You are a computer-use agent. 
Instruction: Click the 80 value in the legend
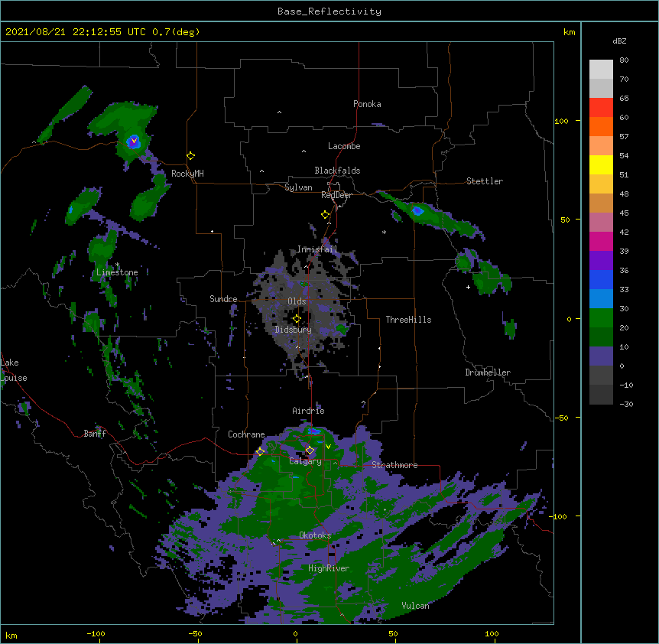(x=624, y=60)
